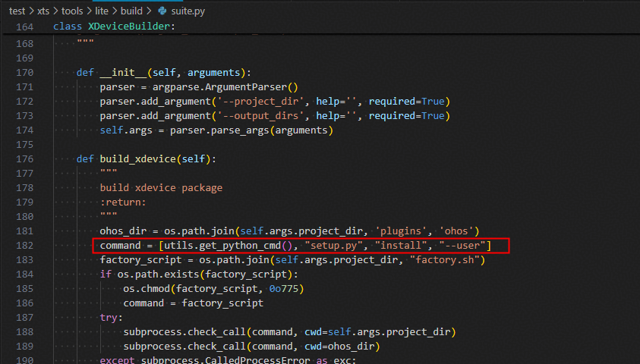Screen dimensions: 640x364
Task: Open the 'test' breadcrumb folder
Action: (17, 11)
